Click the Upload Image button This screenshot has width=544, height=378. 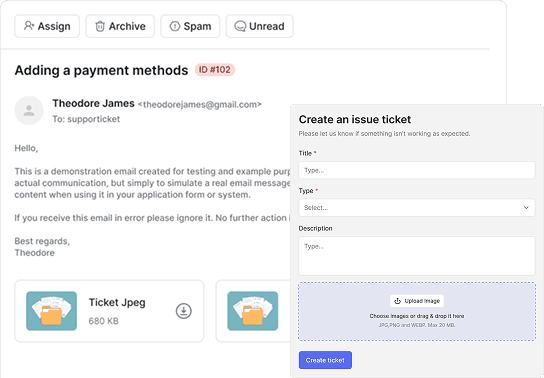(417, 301)
